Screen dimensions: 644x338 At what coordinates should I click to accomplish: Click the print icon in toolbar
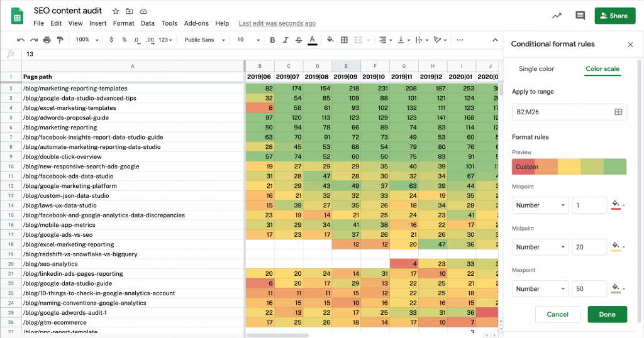click(47, 40)
